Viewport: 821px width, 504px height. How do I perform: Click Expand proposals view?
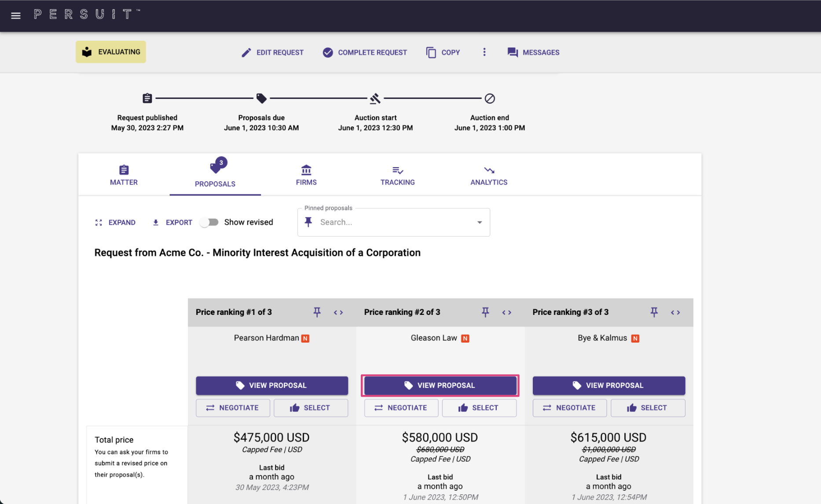tap(115, 223)
